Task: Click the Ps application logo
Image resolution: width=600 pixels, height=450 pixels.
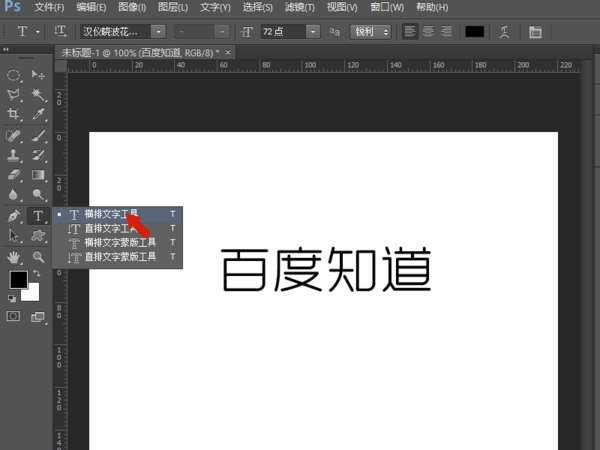Action: coord(13,6)
